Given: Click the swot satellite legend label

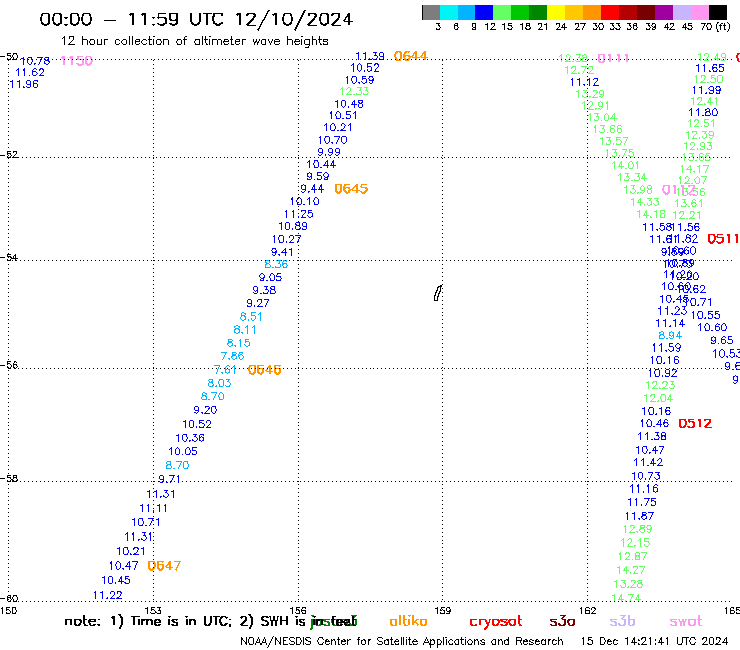Looking at the screenshot, I should tap(686, 621).
